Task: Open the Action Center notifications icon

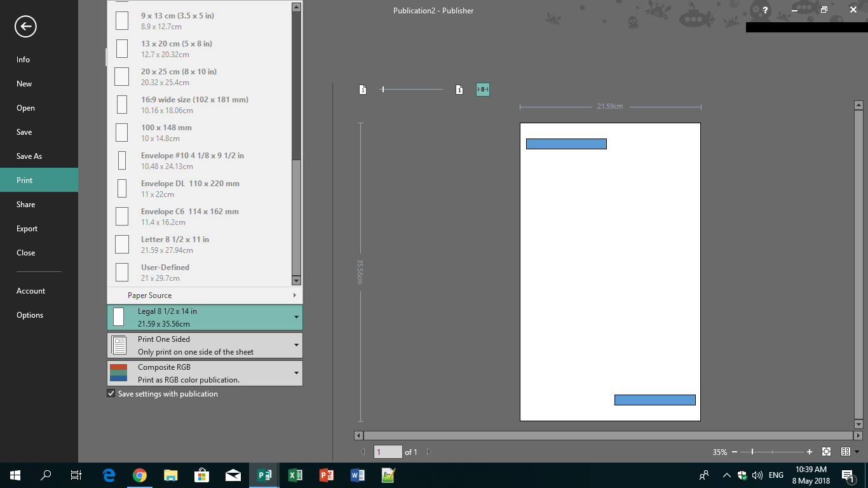Action: [x=847, y=475]
